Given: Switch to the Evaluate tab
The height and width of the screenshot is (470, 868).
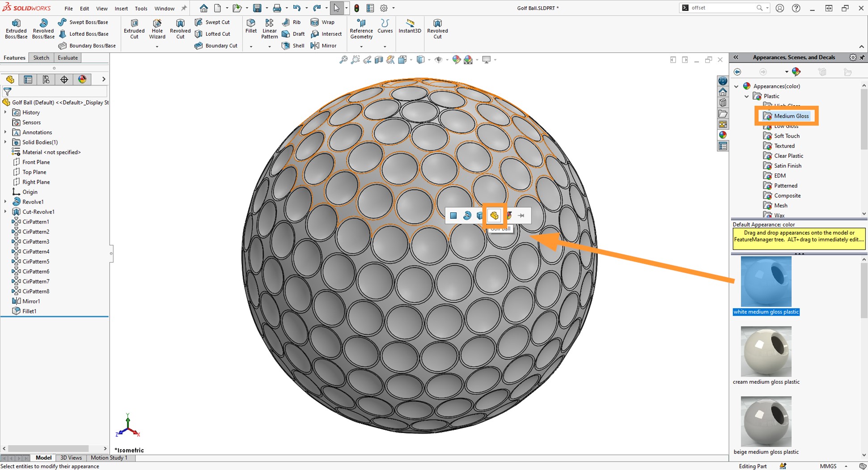Looking at the screenshot, I should point(68,57).
